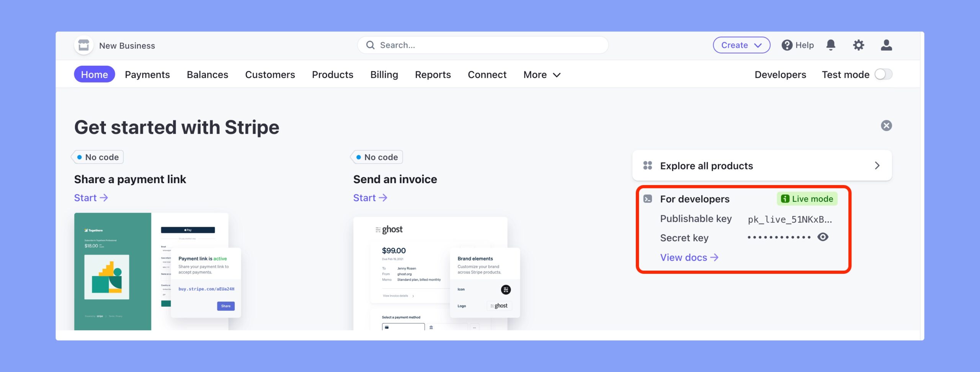Open the Create dropdown
The image size is (980, 372).
[742, 45]
